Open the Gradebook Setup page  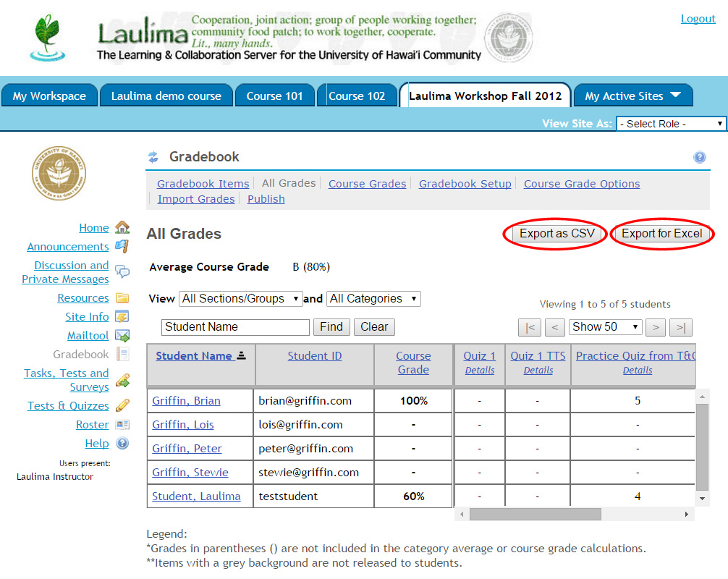(465, 183)
